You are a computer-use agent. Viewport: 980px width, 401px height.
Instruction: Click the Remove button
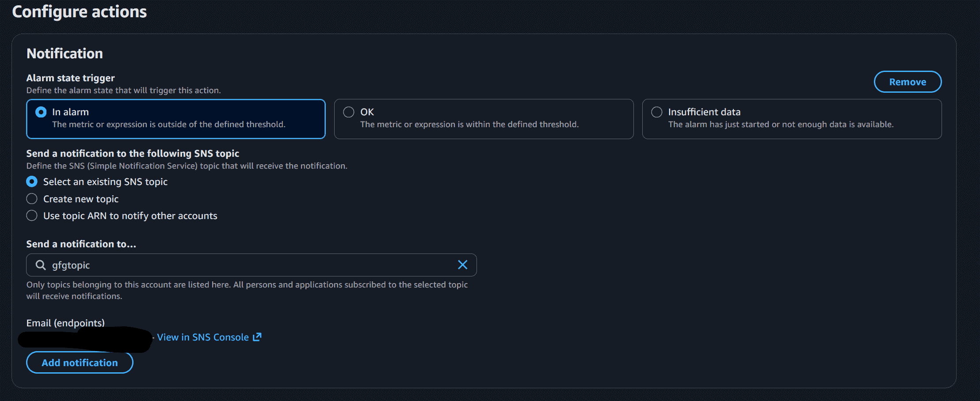tap(908, 82)
